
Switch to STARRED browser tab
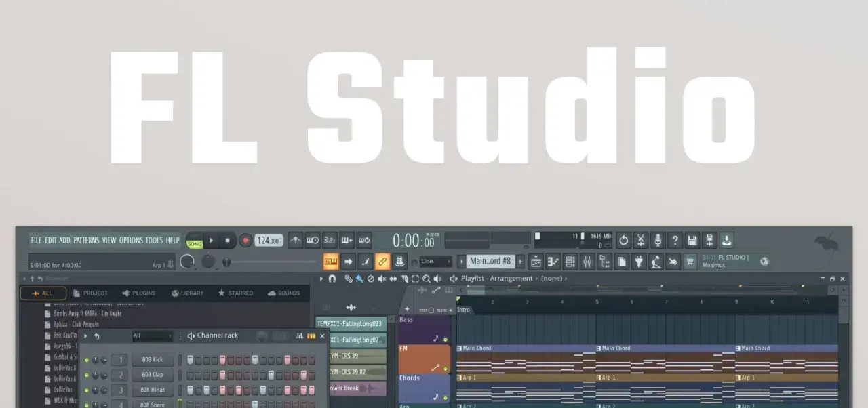[x=235, y=293]
